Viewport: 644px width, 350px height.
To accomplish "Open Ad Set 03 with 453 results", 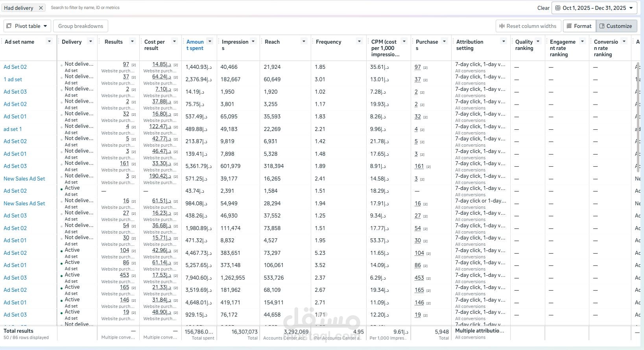I will (15, 278).
